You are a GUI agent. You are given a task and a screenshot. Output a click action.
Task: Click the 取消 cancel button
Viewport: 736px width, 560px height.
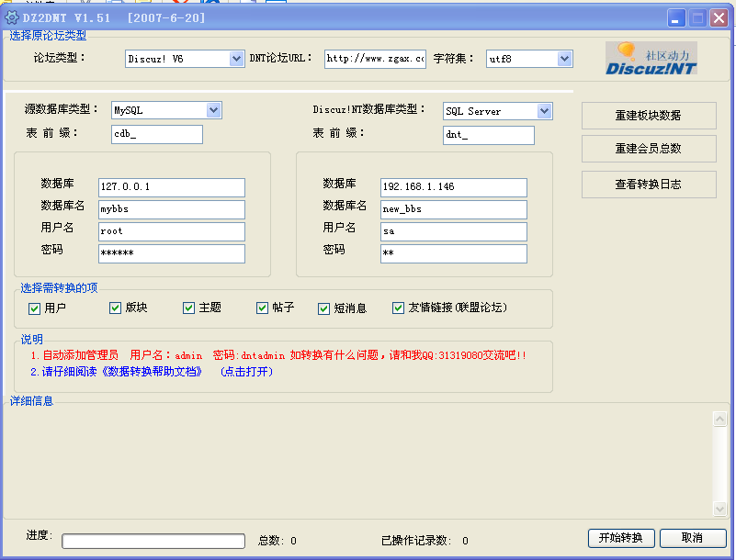click(x=692, y=538)
